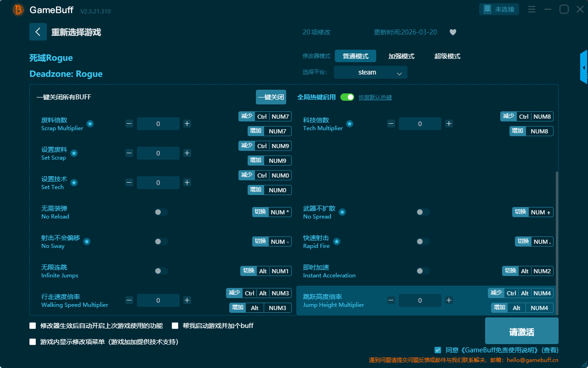588x368 pixels.
Task: Click the plus icon for Tech Multiplier
Action: [x=449, y=123]
